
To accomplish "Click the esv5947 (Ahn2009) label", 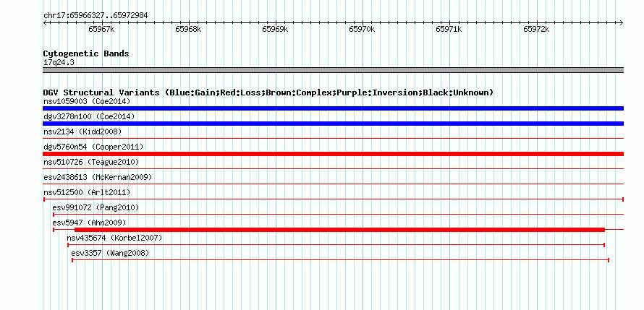I will (89, 223).
